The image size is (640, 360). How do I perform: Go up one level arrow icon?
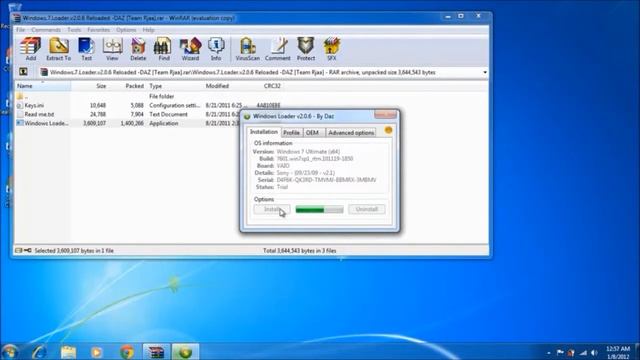click(x=23, y=72)
